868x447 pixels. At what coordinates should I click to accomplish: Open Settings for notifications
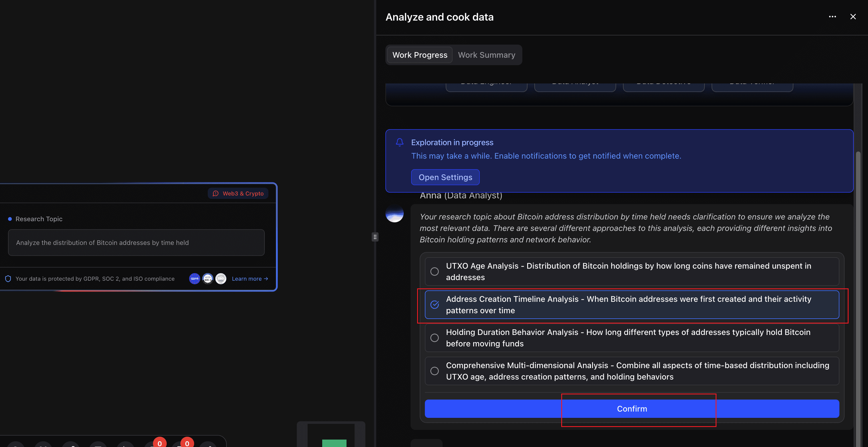[x=445, y=177]
